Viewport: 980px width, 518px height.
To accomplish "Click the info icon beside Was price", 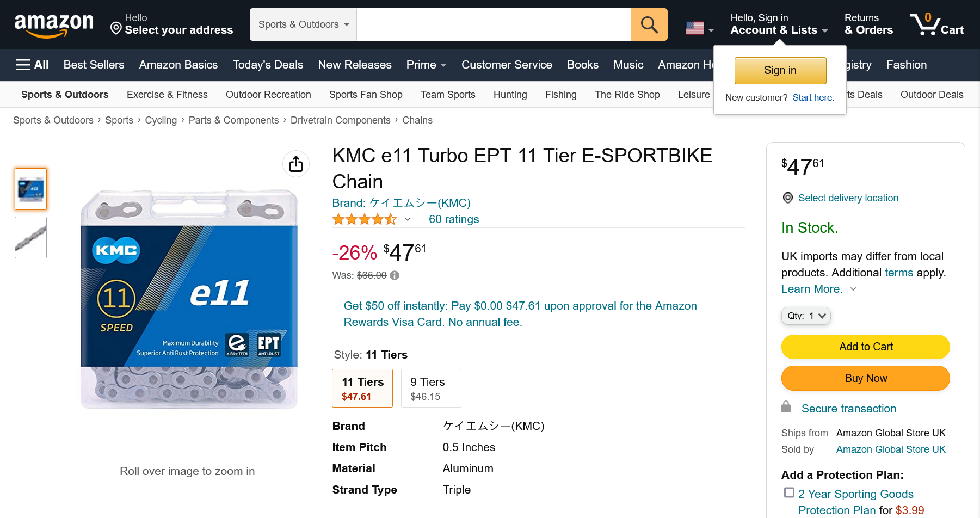I will [395, 275].
